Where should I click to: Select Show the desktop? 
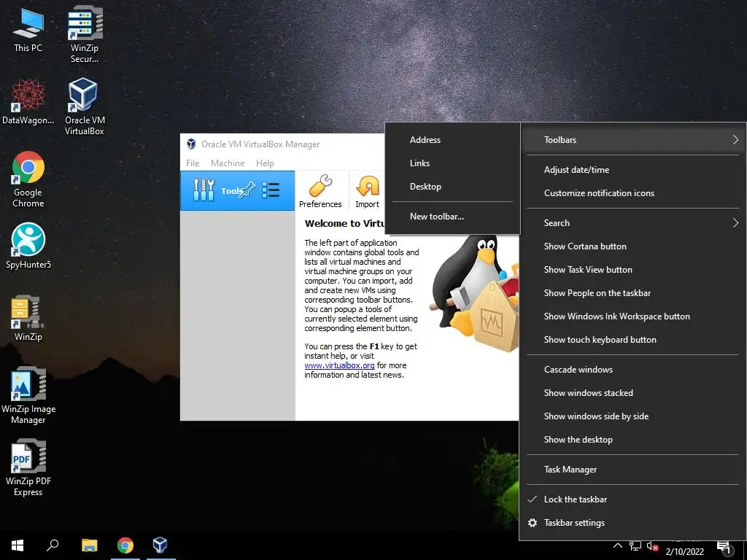pyautogui.click(x=632, y=440)
